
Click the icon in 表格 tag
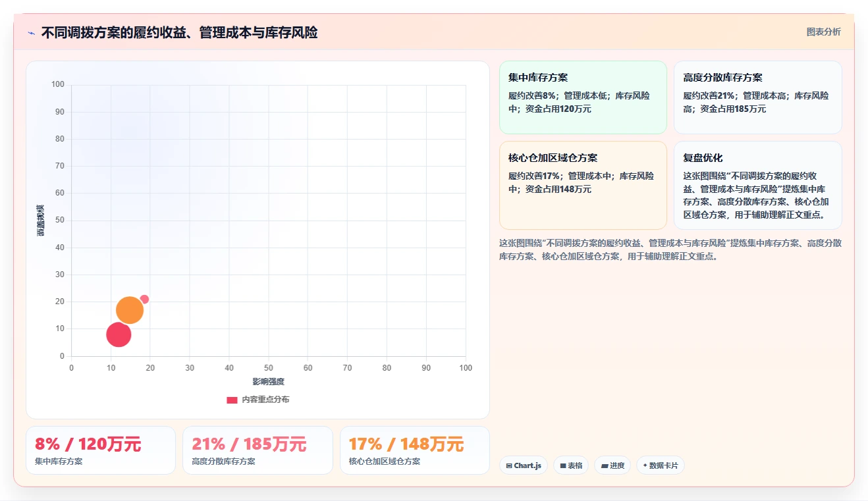click(563, 466)
